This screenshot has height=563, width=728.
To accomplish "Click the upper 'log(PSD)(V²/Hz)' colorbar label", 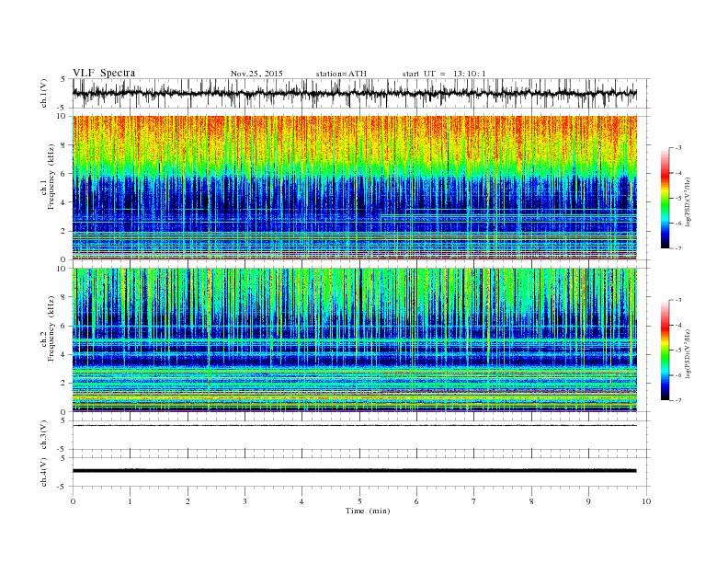I will coord(688,201).
